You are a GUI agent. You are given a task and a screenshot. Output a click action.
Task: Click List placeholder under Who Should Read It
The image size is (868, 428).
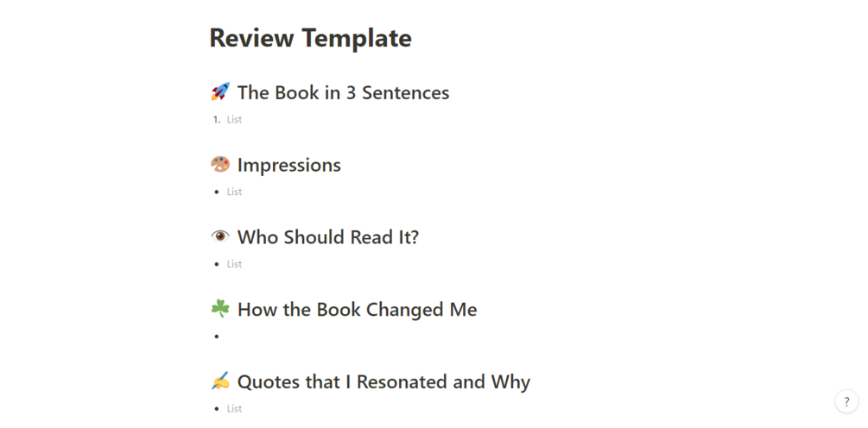(235, 264)
